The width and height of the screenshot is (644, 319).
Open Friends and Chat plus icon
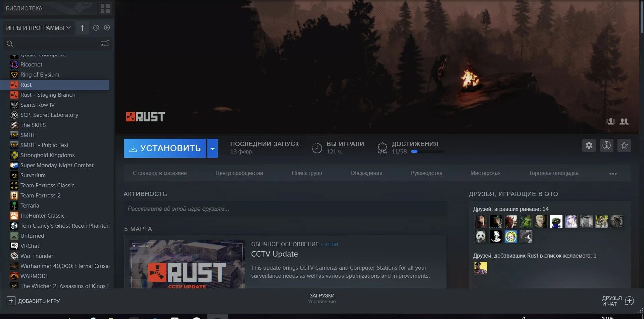point(630,301)
